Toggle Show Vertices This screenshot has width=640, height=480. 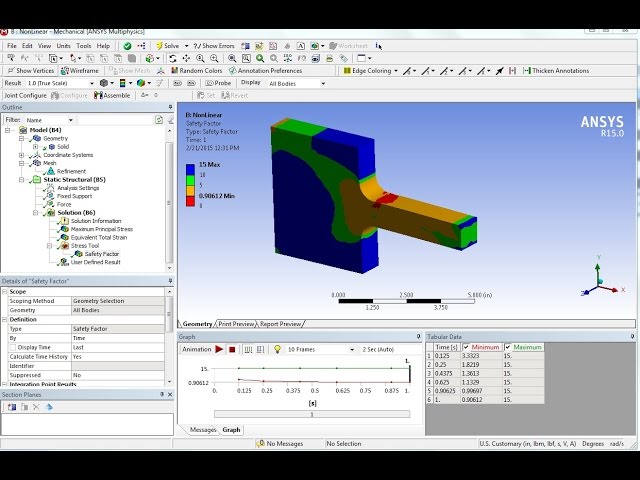31,71
